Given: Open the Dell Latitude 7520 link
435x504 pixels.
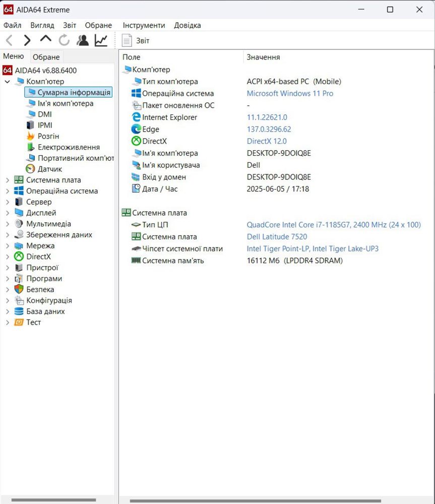Looking at the screenshot, I should pos(277,236).
